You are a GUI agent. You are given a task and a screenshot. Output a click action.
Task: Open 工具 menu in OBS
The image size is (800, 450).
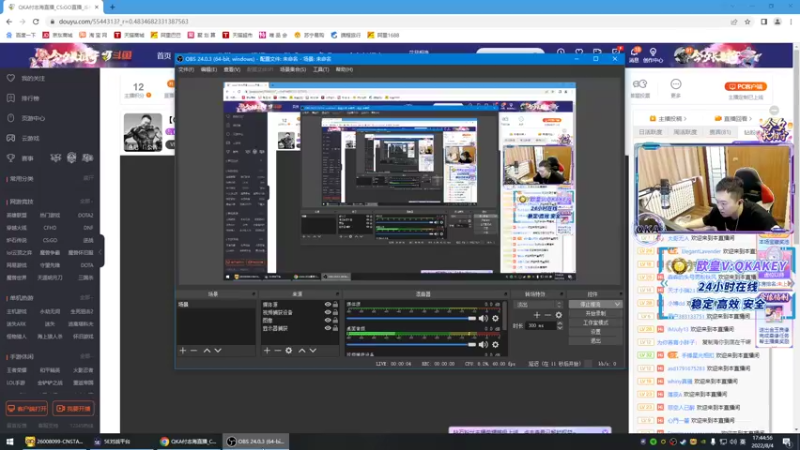pyautogui.click(x=321, y=69)
